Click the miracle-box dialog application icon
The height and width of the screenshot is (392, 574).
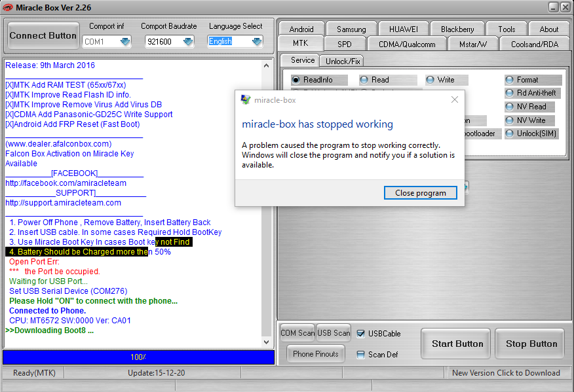click(x=246, y=99)
